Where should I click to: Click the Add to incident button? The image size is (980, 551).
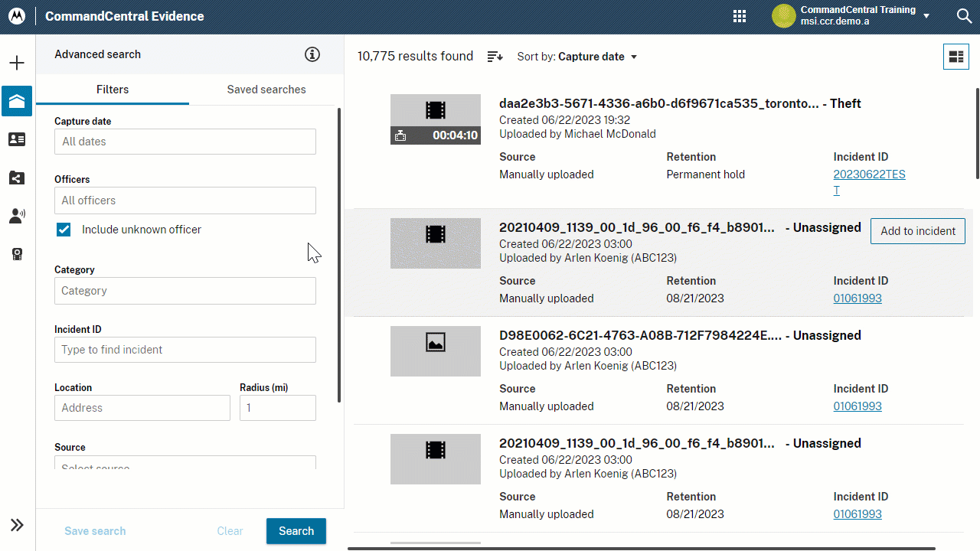(917, 231)
